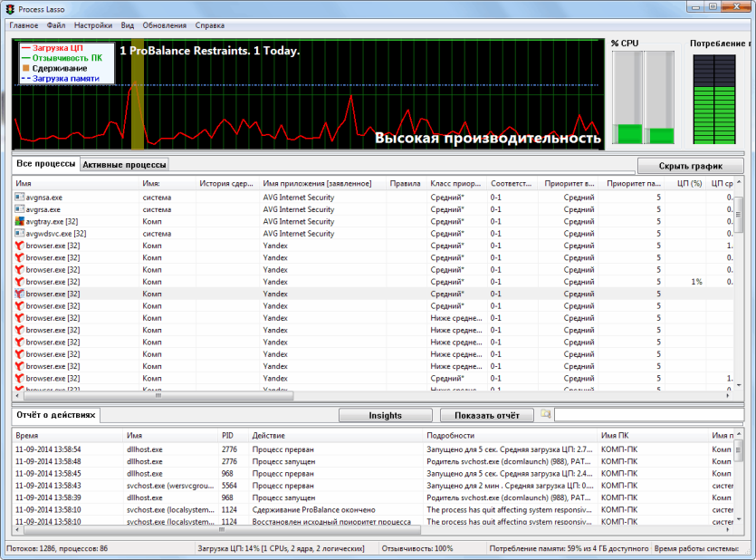Sort log by Имя ПК column header
Viewport: 756px width, 560px height.
[653, 436]
